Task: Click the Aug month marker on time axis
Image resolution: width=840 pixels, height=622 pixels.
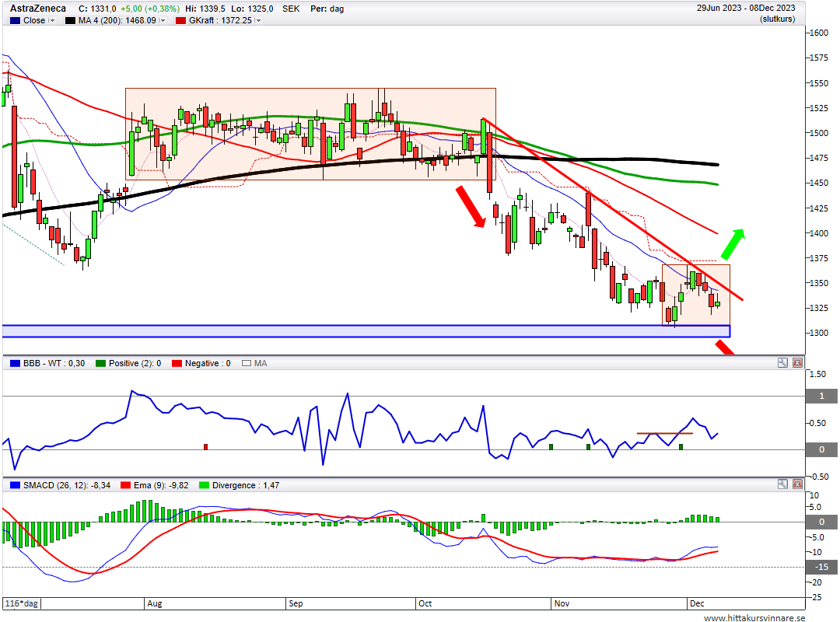Action: click(x=154, y=603)
